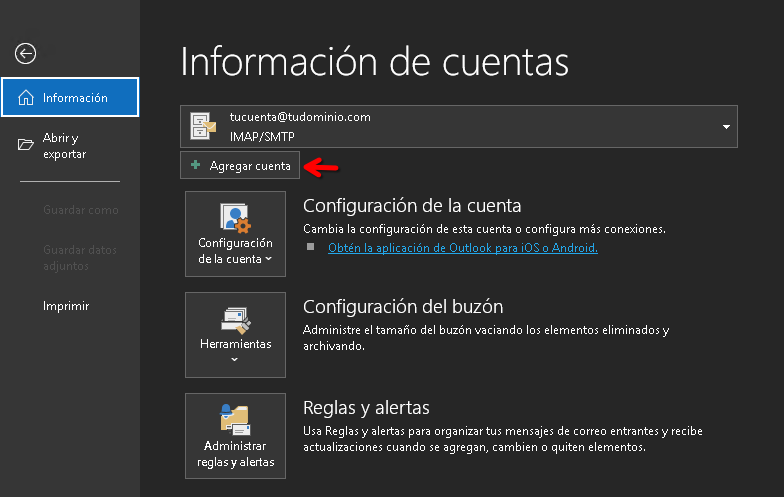Go back using the circled arrow icon
The width and height of the screenshot is (784, 497).
pyautogui.click(x=25, y=54)
